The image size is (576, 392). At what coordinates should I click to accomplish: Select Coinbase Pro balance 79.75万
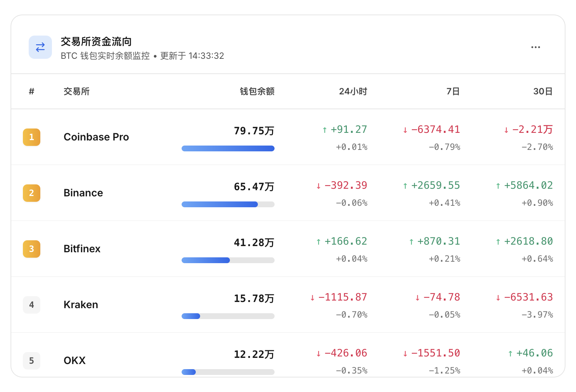pos(254,131)
